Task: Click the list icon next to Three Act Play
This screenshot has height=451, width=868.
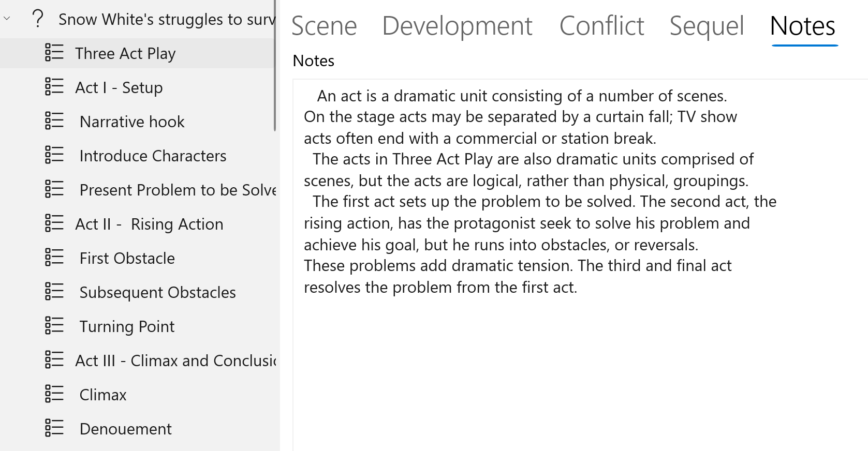Action: click(54, 53)
